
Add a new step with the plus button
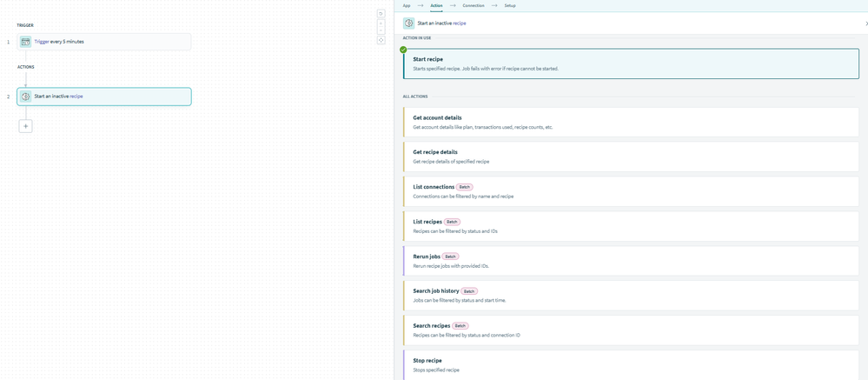click(26, 126)
